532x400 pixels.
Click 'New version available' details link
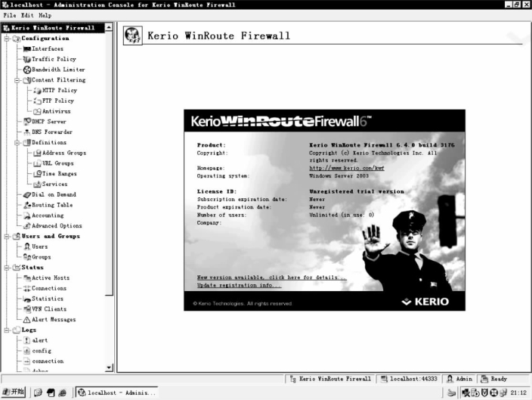pos(271,278)
